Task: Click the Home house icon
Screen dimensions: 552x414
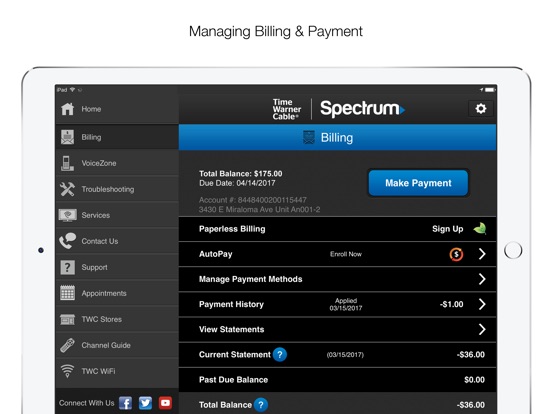Action: tap(67, 109)
